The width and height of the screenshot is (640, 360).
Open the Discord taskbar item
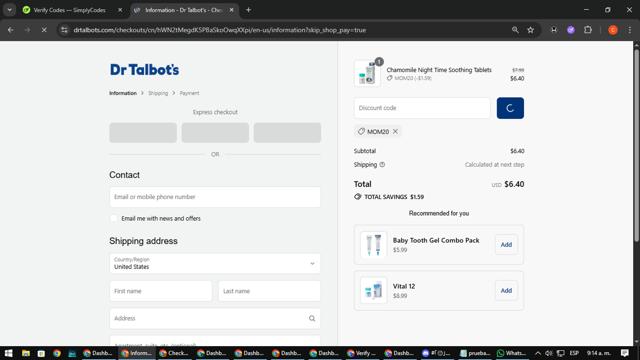click(437, 353)
